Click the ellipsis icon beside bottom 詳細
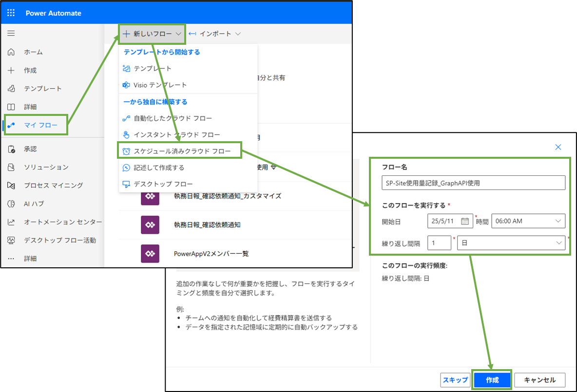 click(x=11, y=259)
